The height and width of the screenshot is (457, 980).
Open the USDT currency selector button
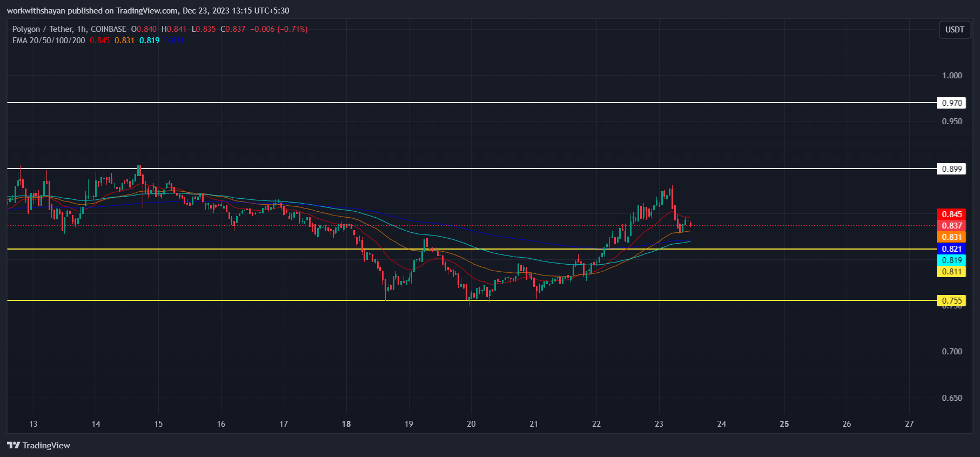955,30
